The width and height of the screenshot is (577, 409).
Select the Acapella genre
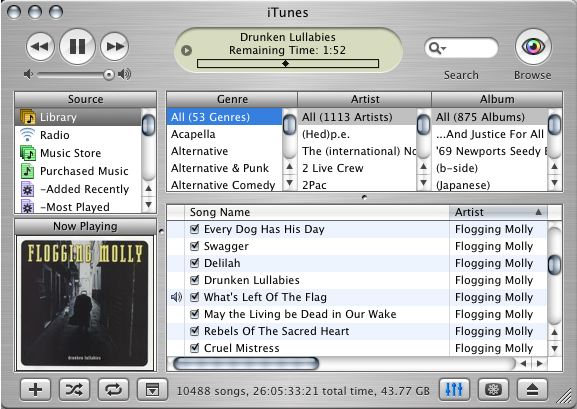tap(224, 134)
